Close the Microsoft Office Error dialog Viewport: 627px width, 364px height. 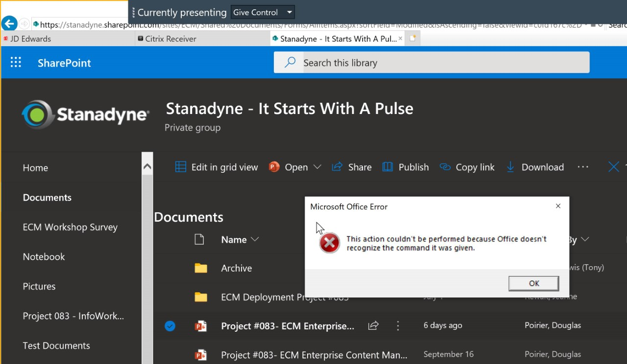[558, 206]
